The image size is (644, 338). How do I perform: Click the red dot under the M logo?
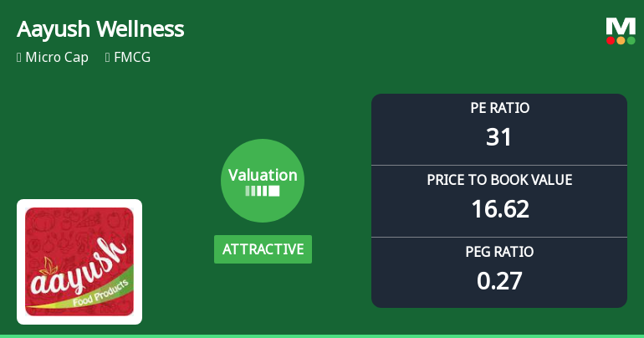pyautogui.click(x=611, y=40)
